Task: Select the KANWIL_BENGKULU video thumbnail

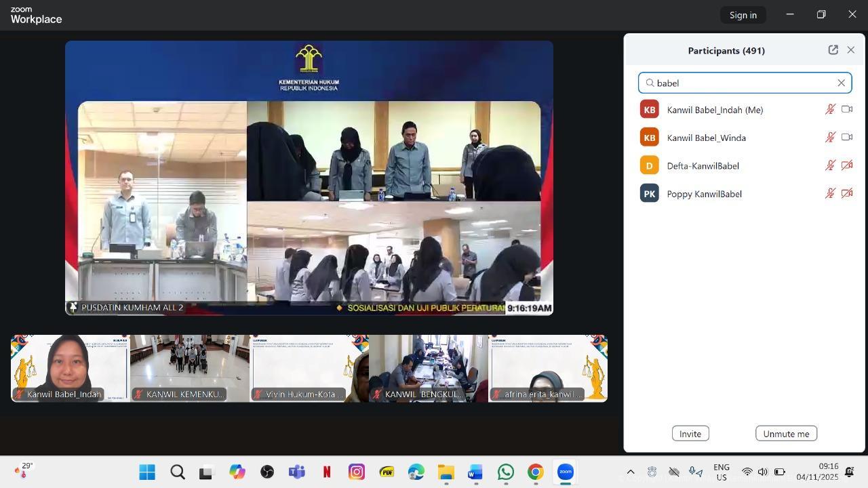Action: click(428, 367)
